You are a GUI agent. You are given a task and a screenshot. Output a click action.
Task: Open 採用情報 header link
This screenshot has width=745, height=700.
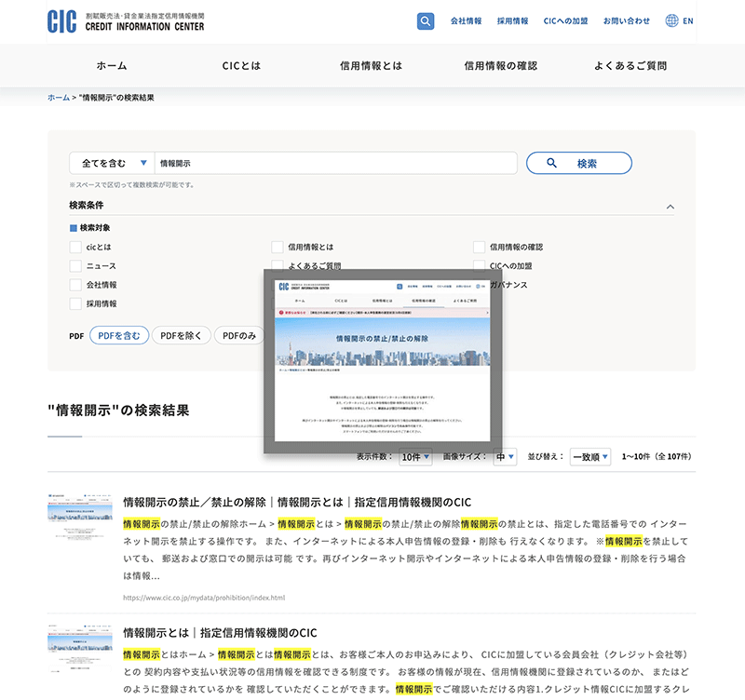coord(512,20)
